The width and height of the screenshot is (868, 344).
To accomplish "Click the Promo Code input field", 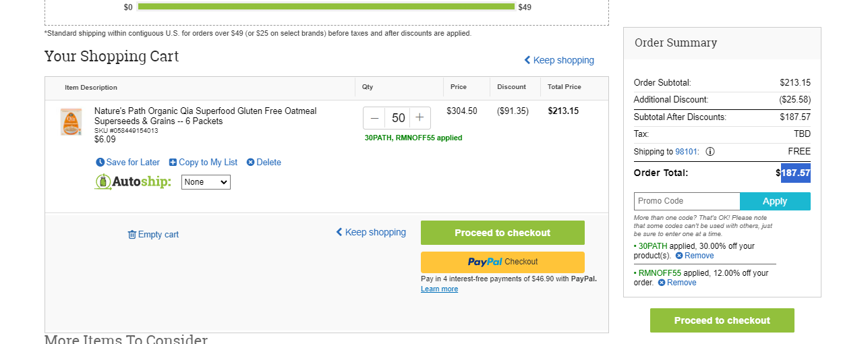I will tap(687, 201).
